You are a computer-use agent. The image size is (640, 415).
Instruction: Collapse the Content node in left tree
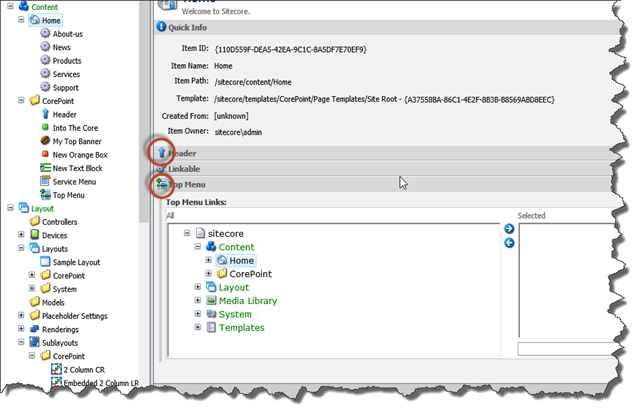[x=11, y=6]
